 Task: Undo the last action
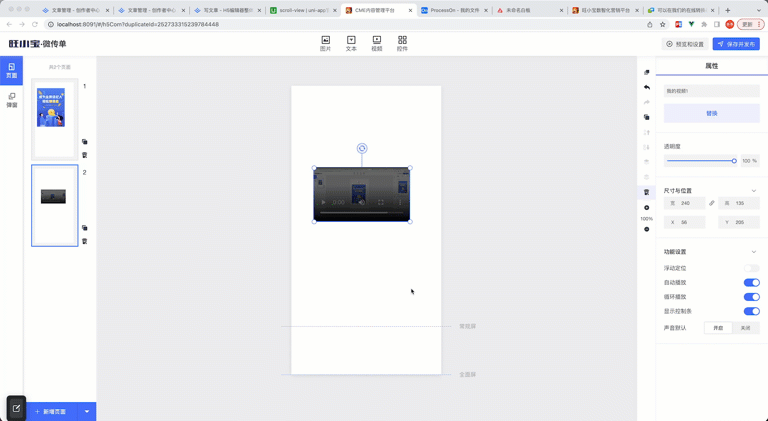(x=647, y=87)
